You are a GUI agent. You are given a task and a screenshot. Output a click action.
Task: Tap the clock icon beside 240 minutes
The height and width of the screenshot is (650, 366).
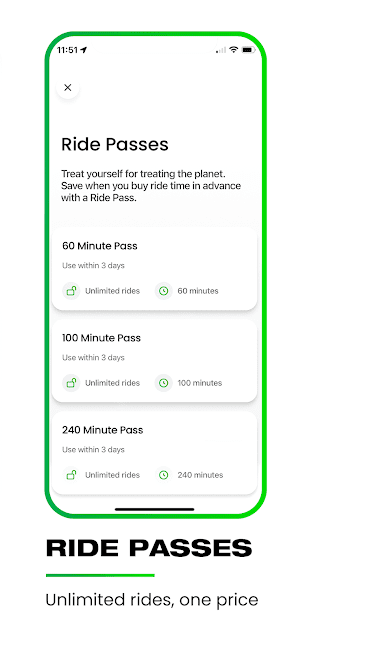[x=164, y=475]
